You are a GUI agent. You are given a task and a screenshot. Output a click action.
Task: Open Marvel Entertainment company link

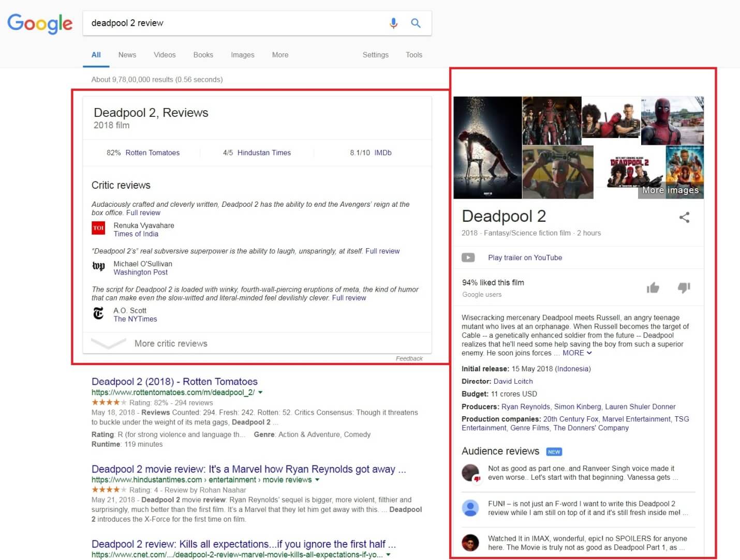coord(636,419)
